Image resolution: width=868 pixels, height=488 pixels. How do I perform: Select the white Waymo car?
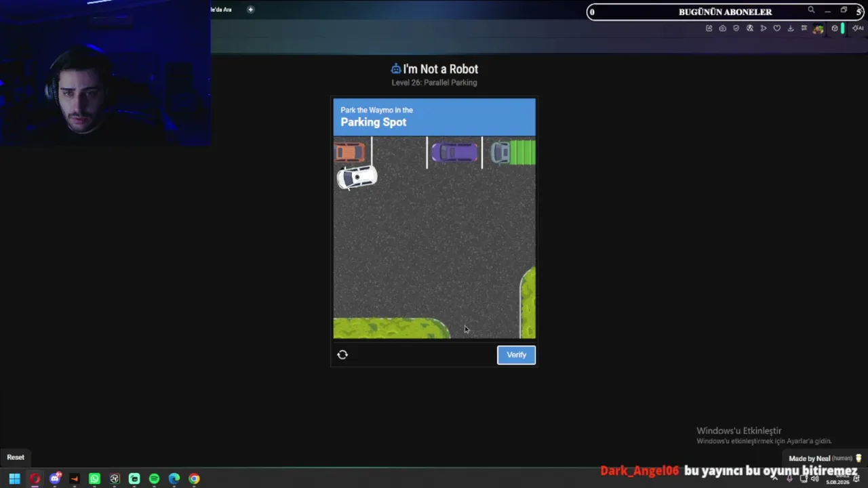coord(357,178)
